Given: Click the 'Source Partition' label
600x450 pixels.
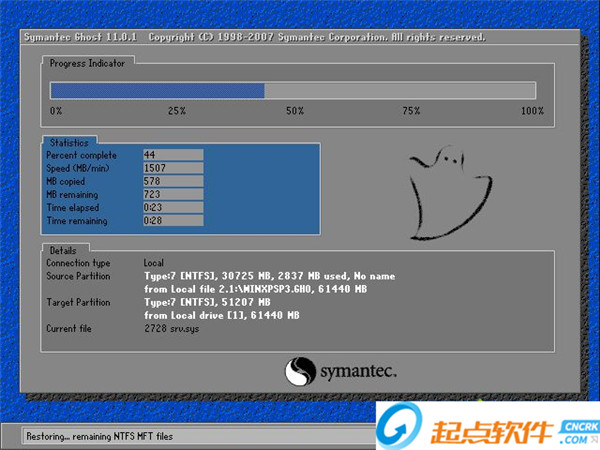Looking at the screenshot, I should pyautogui.click(x=78, y=276).
